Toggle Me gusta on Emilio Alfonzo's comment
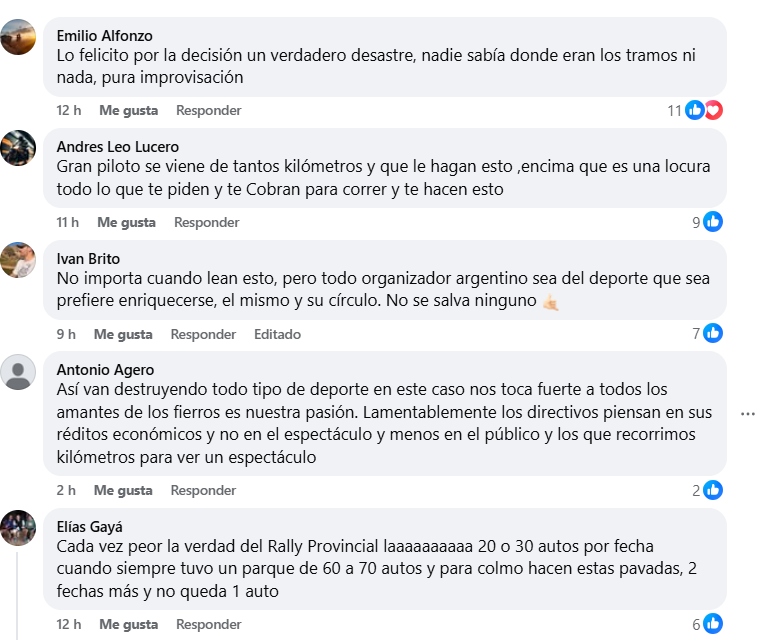Screen dimensions: 761x640 (128, 110)
